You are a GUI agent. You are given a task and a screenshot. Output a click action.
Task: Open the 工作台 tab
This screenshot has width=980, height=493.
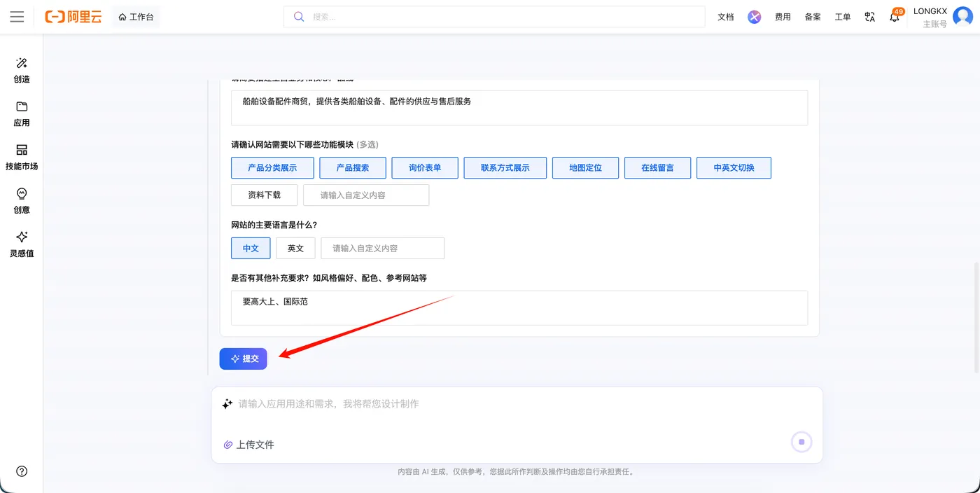click(x=136, y=17)
